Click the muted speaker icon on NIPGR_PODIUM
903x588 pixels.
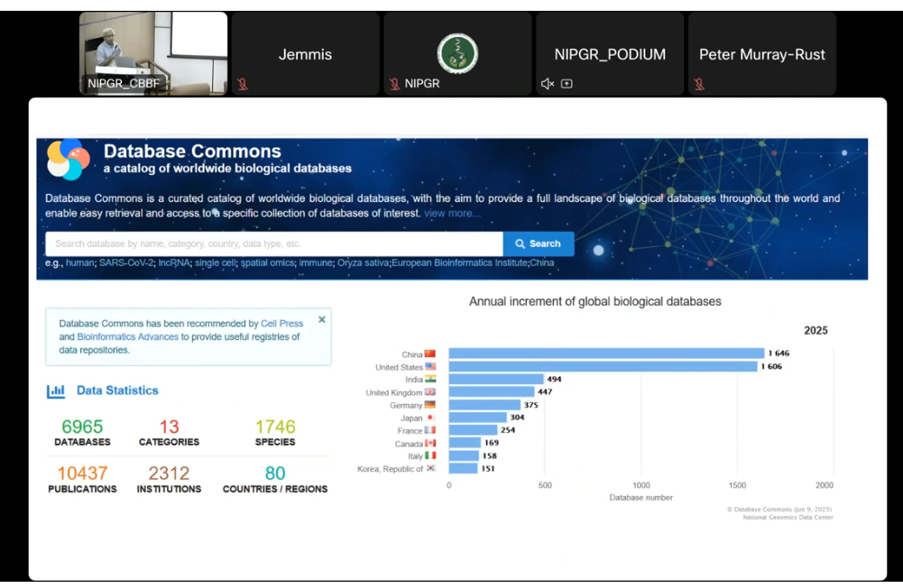coord(548,83)
